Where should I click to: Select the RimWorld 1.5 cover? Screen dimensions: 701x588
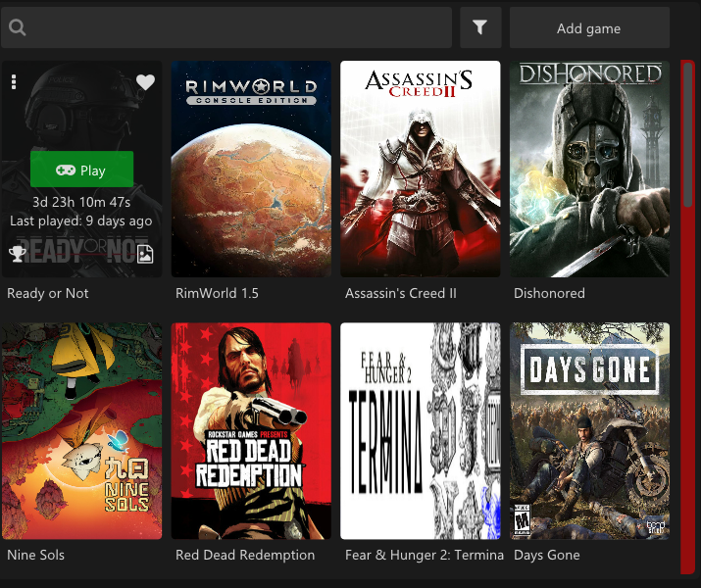pyautogui.click(x=251, y=169)
